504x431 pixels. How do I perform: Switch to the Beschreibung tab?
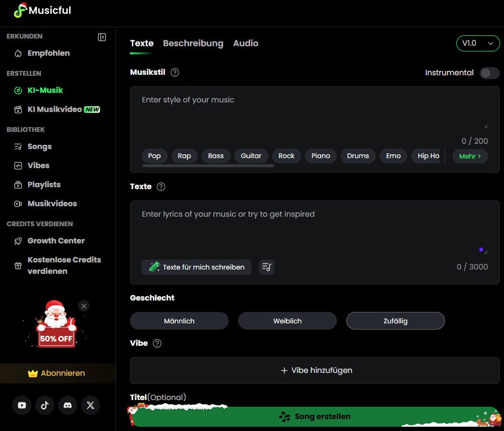click(x=193, y=43)
